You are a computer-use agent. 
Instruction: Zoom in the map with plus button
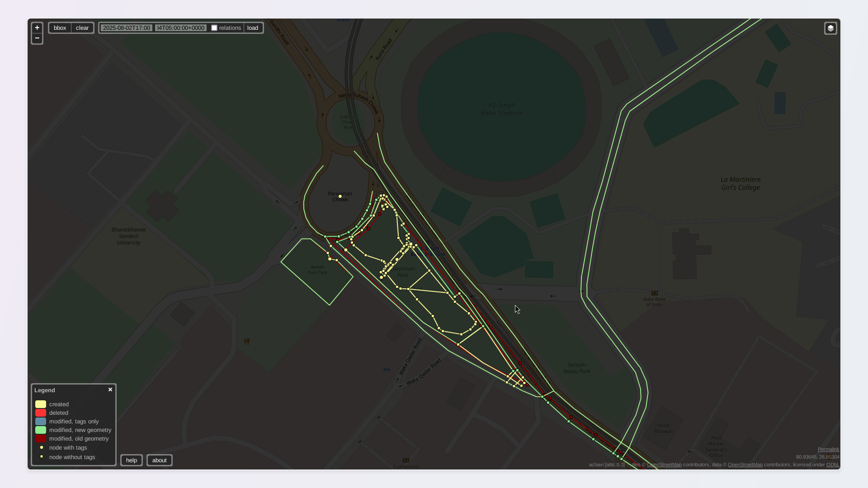[x=37, y=28]
